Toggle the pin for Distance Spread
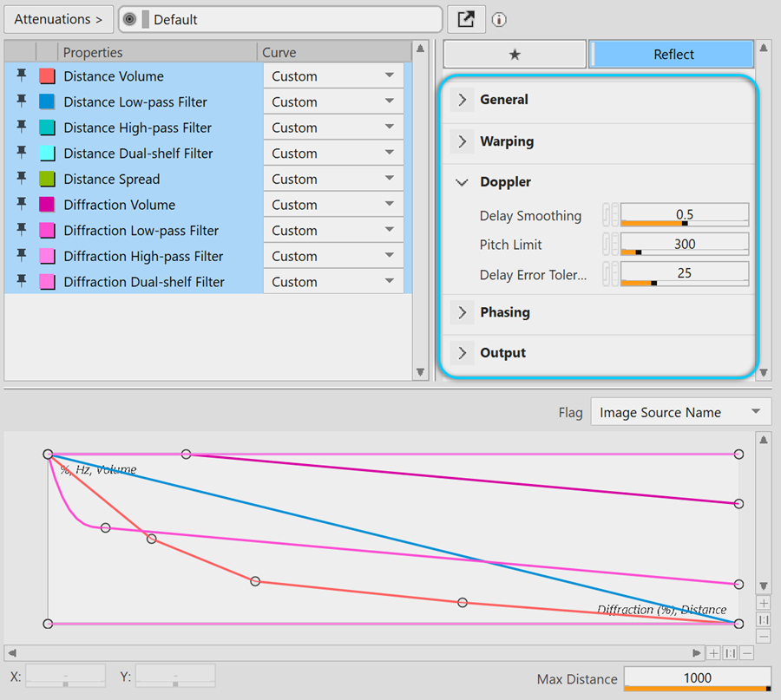This screenshot has width=781, height=700. coord(22,179)
